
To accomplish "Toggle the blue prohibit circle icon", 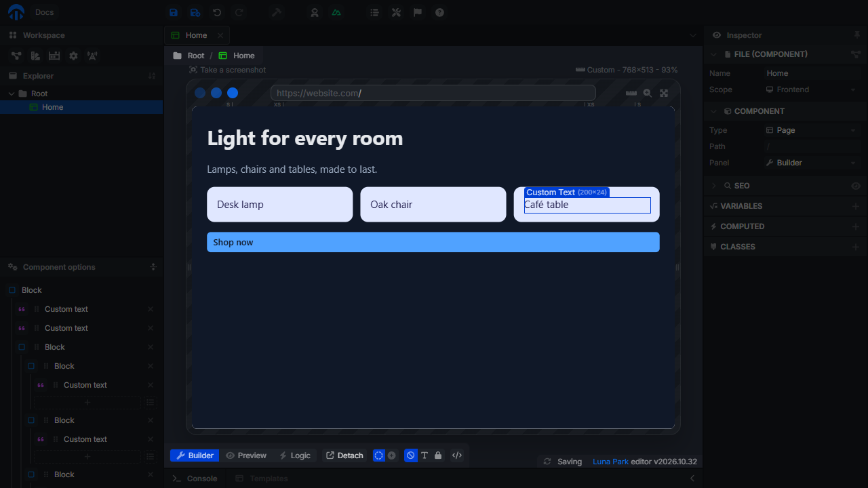I will [x=410, y=455].
